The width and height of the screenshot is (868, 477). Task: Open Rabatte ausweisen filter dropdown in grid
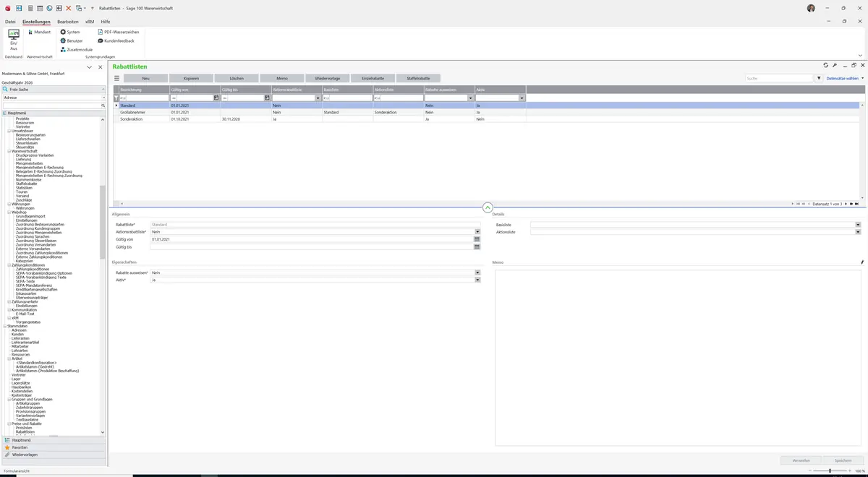[472, 98]
